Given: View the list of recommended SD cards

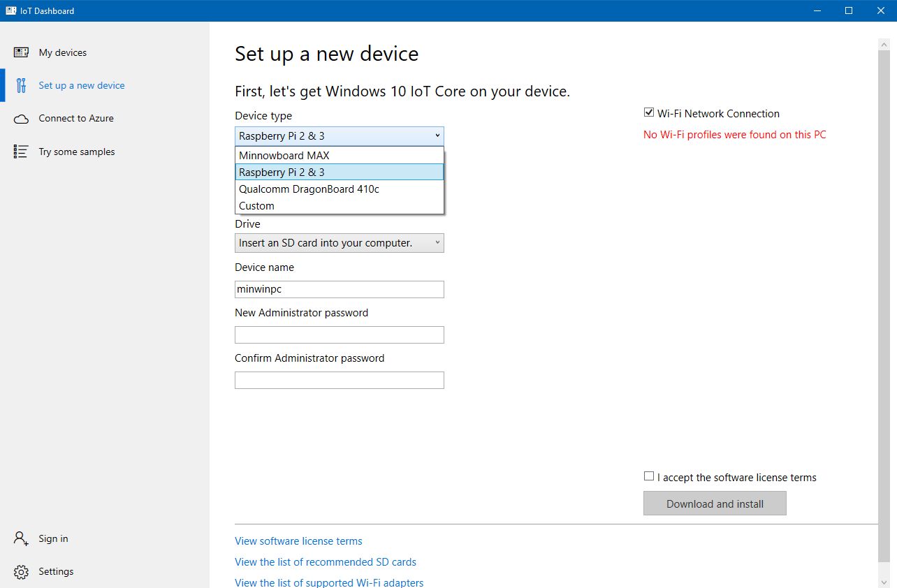Looking at the screenshot, I should (326, 561).
